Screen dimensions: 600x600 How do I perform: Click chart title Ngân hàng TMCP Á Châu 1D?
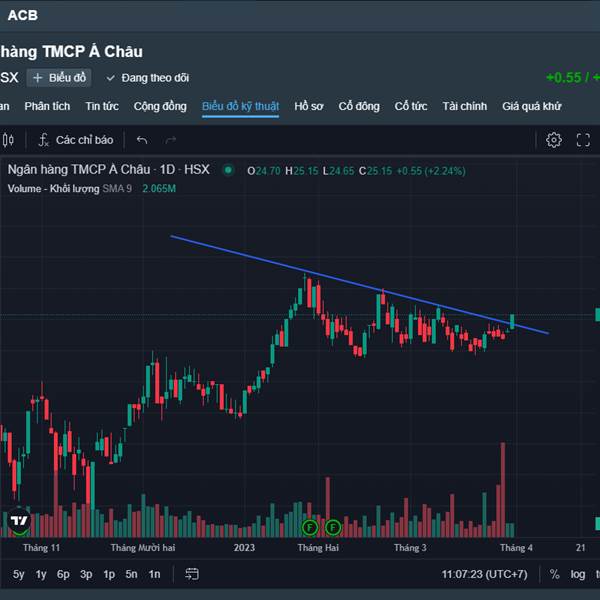point(109,170)
